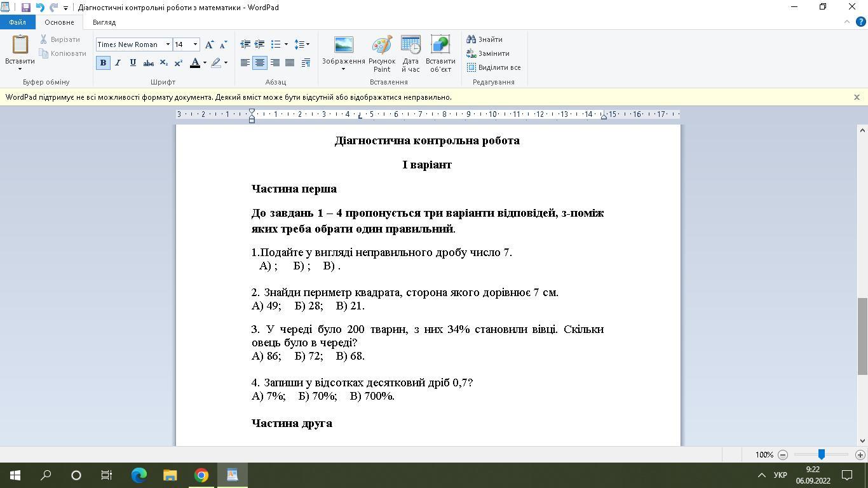This screenshot has width=868, height=488.
Task: Click the heading 'Діагностична контрольна робота'
Action: pos(427,140)
